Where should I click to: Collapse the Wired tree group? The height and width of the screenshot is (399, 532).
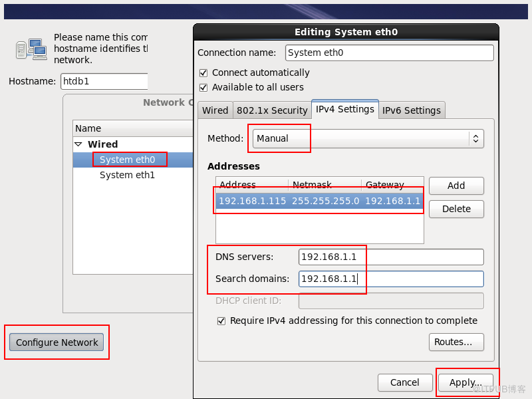(78, 144)
